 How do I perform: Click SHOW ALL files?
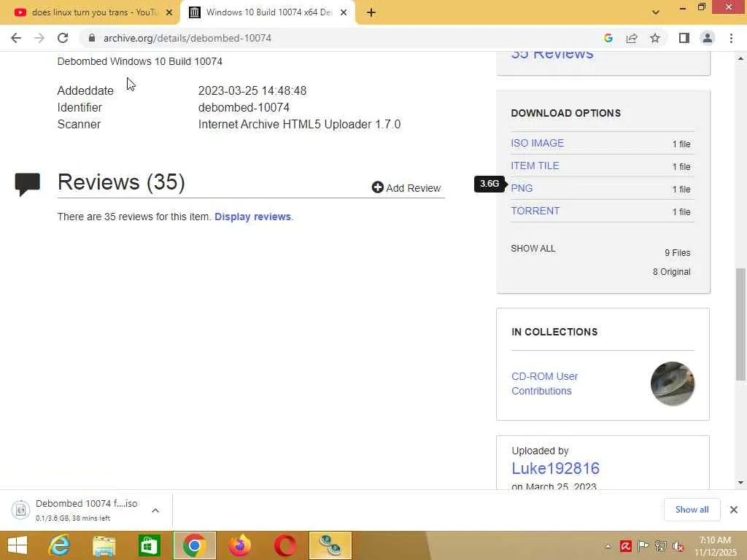533,249
